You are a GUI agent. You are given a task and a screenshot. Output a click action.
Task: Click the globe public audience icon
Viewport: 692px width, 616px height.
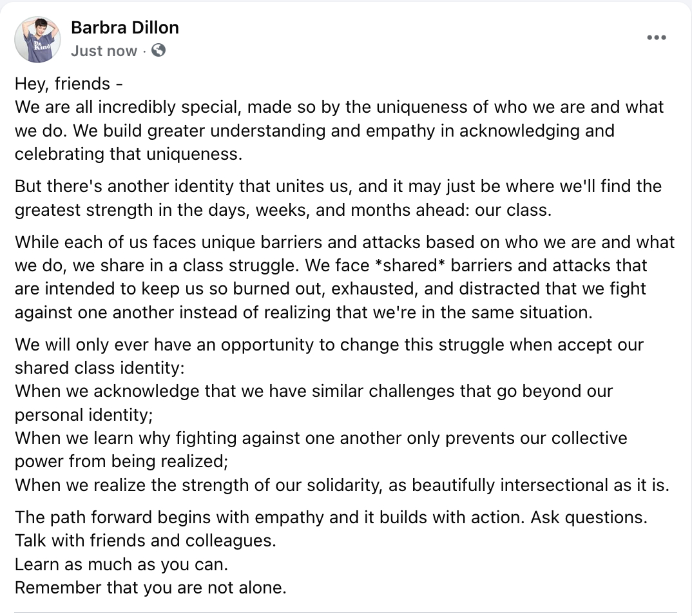click(159, 50)
